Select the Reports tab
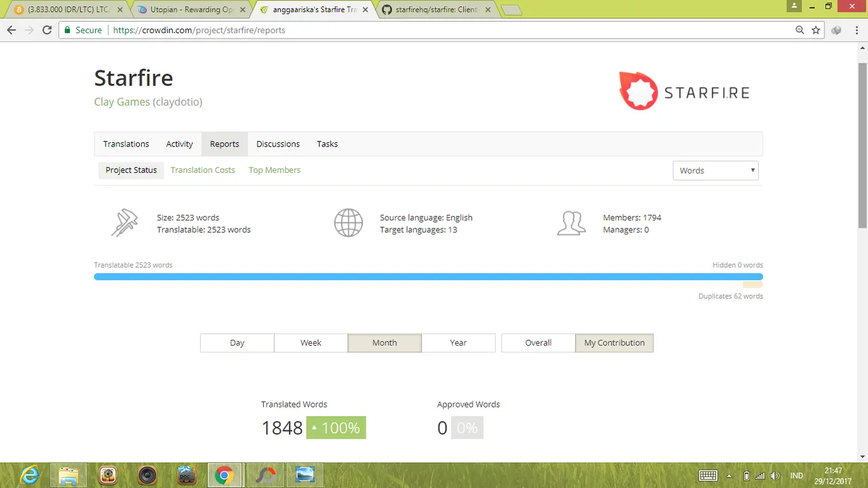 coord(224,144)
